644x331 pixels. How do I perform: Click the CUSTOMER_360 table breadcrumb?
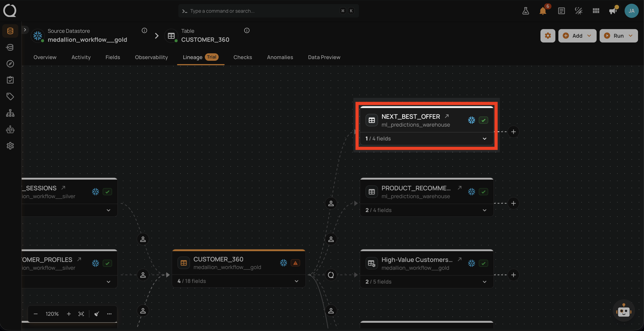(x=205, y=40)
